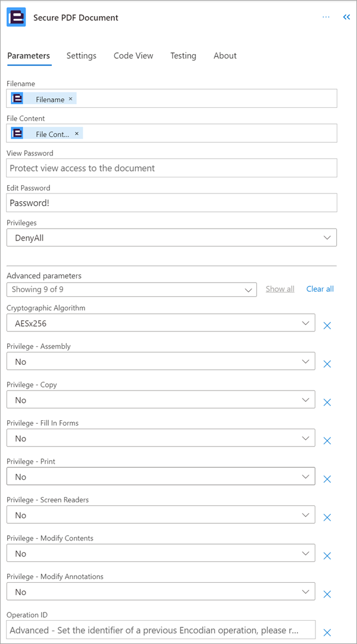Click the Advanced parameters label
This screenshot has height=644, width=357.
point(44,275)
